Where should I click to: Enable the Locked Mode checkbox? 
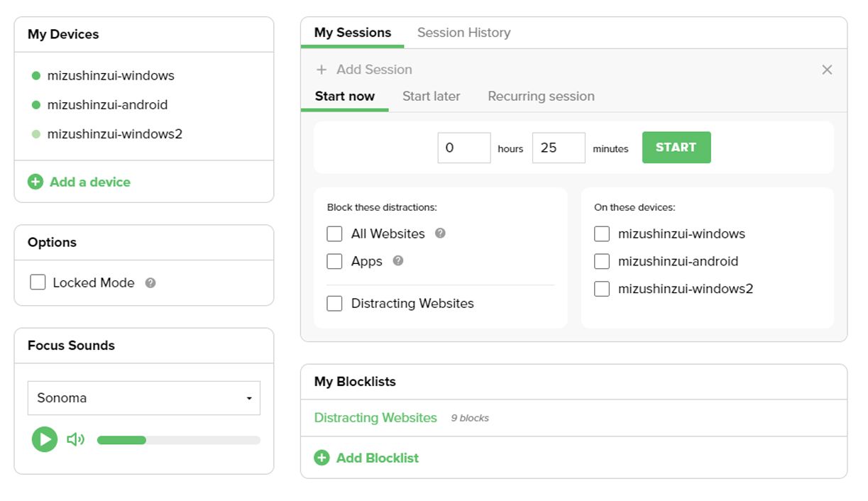pyautogui.click(x=38, y=282)
